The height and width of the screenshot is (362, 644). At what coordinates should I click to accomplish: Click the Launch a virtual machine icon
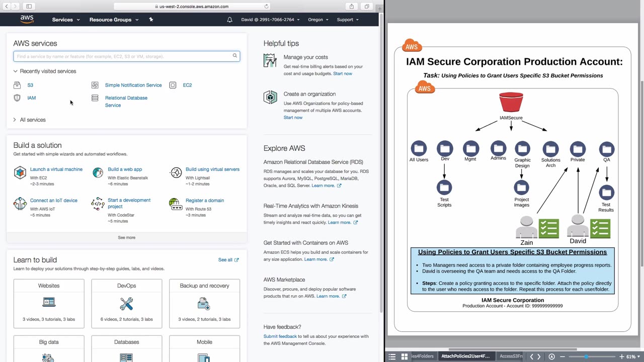20,173
